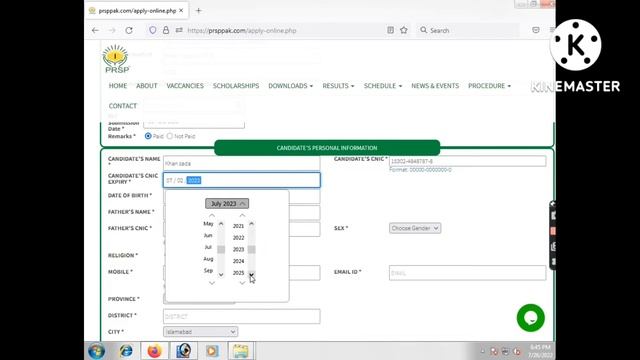
Task: Open the green chat bubble
Action: tap(531, 318)
